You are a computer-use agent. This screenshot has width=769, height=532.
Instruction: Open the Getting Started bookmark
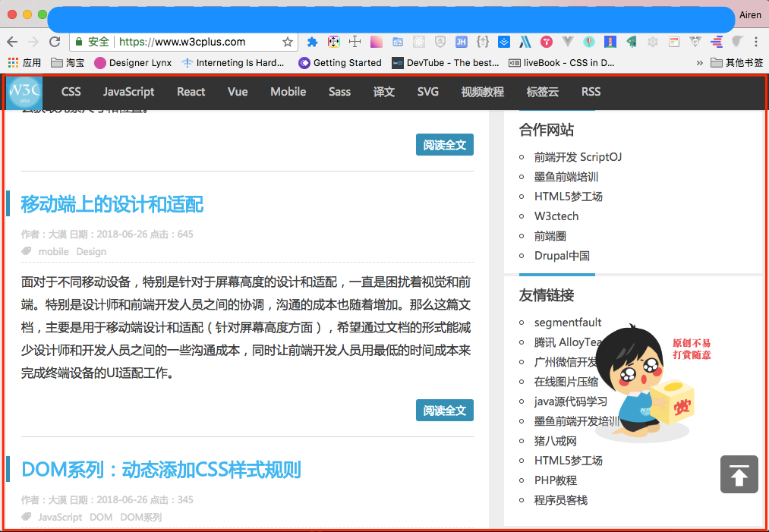(340, 63)
